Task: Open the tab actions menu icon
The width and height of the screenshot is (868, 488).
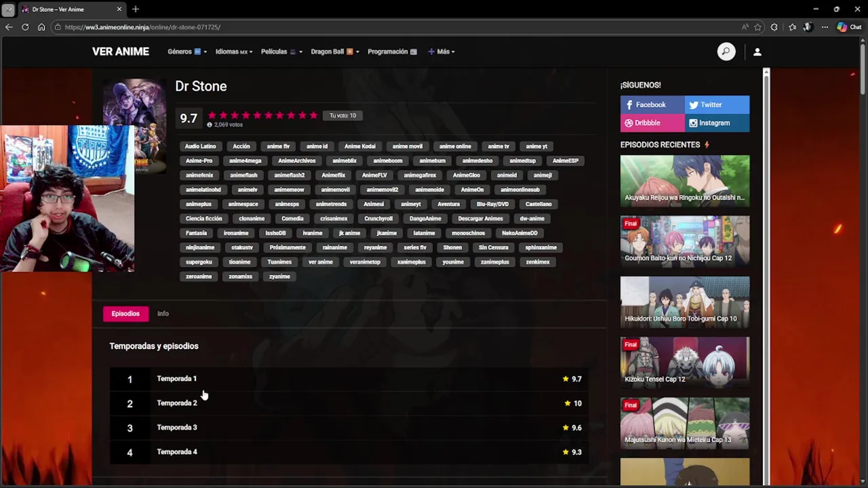Action: point(8,9)
